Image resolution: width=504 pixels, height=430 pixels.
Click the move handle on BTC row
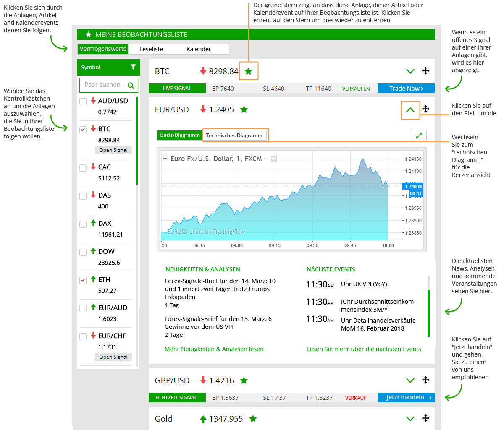click(x=425, y=71)
